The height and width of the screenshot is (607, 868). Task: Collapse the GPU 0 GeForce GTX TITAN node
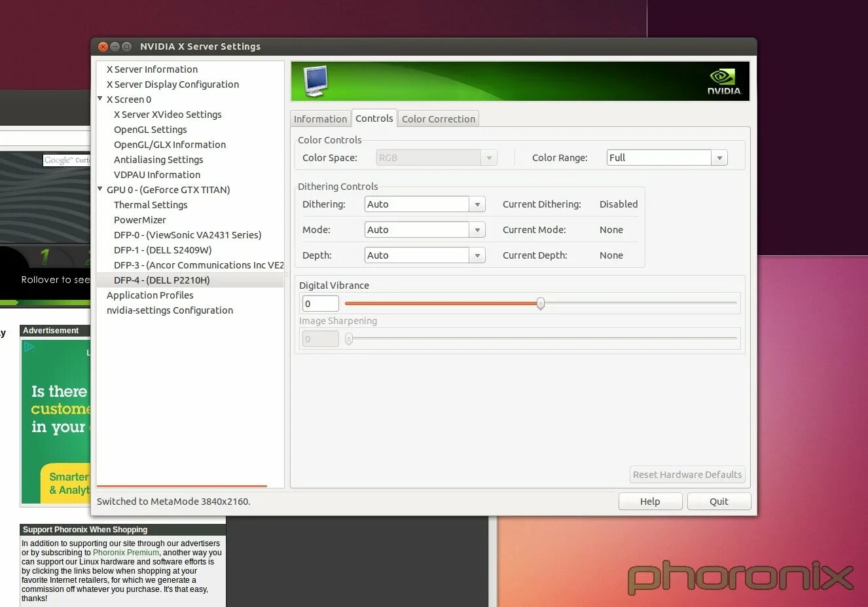click(100, 189)
